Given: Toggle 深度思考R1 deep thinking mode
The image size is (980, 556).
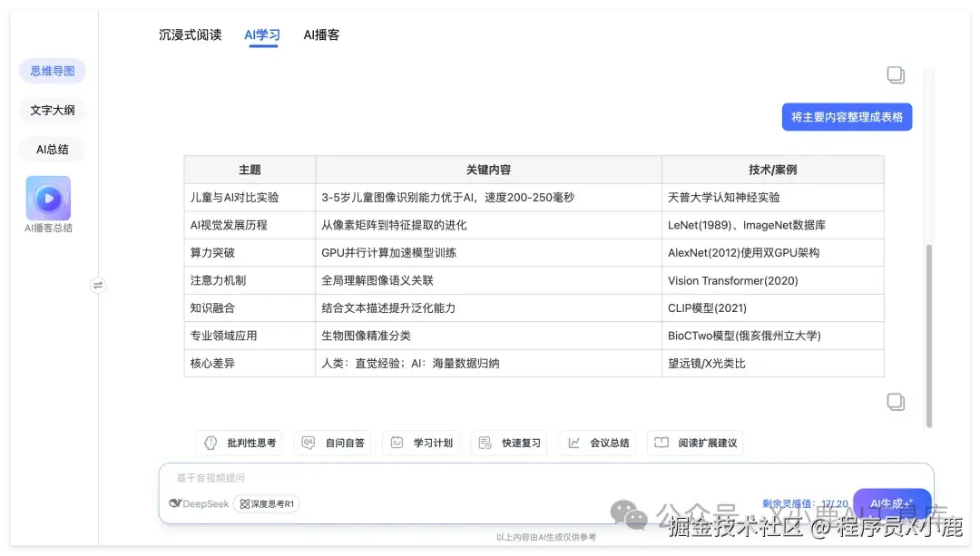Looking at the screenshot, I should pyautogui.click(x=266, y=503).
